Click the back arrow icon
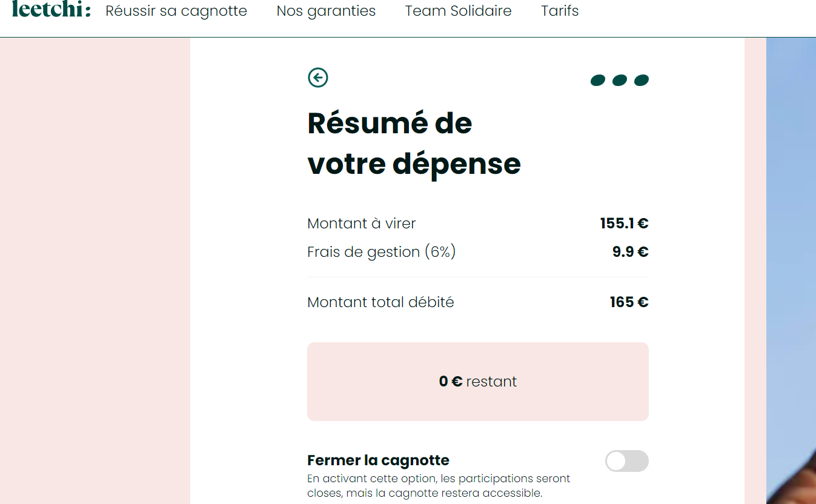Screen dimensions: 816x504 click(317, 78)
